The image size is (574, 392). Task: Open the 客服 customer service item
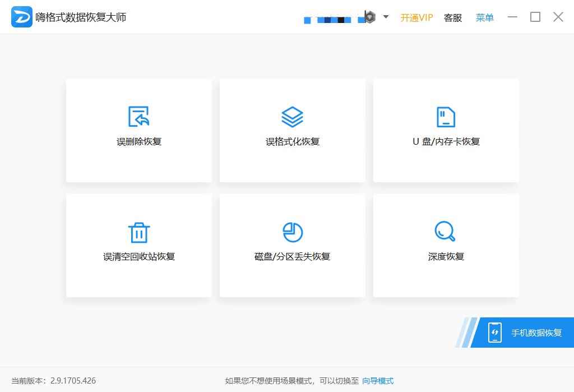pos(453,17)
